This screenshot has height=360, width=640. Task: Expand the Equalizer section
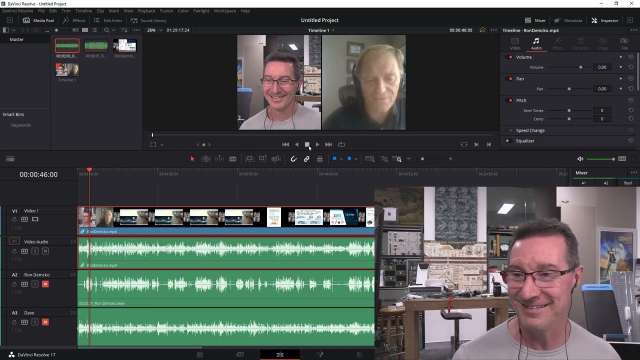[x=525, y=141]
